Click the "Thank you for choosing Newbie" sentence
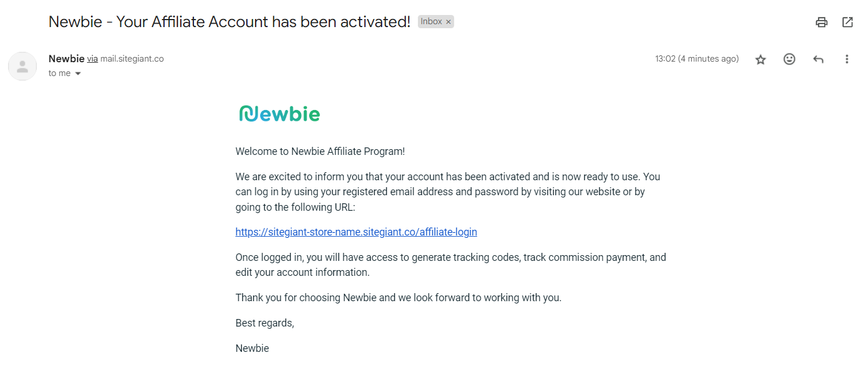The height and width of the screenshot is (368, 868). coord(398,298)
